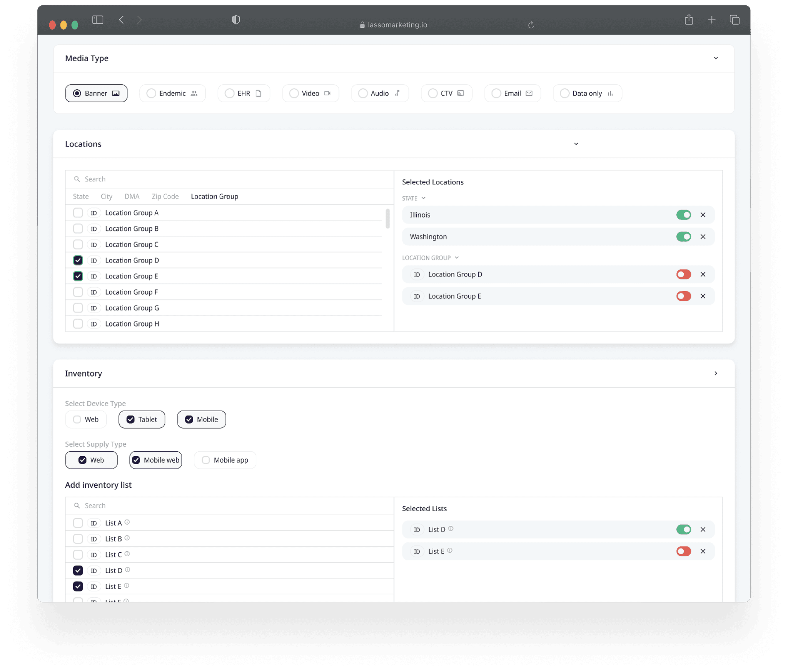This screenshot has width=788, height=672.
Task: Remove List D from selected lists
Action: click(x=703, y=529)
